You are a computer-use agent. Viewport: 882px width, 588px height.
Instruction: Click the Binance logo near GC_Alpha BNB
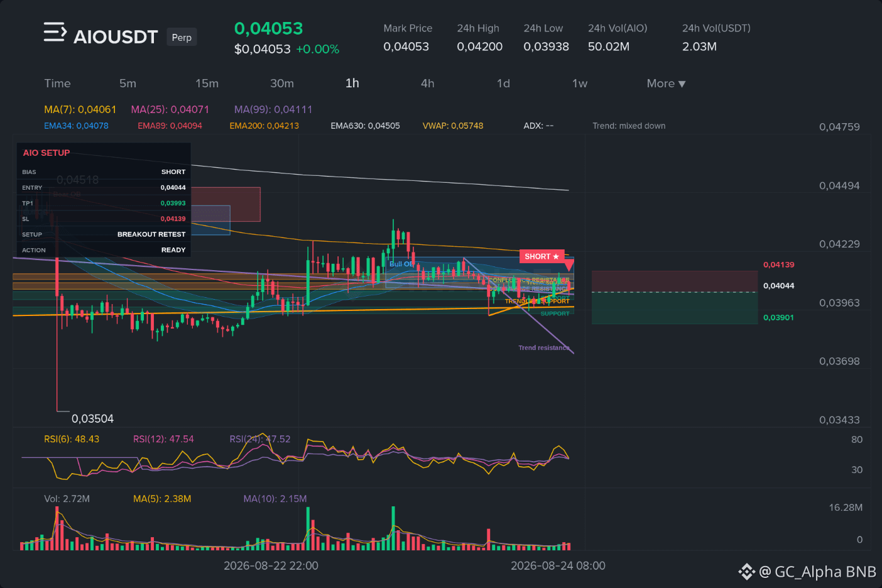point(746,572)
